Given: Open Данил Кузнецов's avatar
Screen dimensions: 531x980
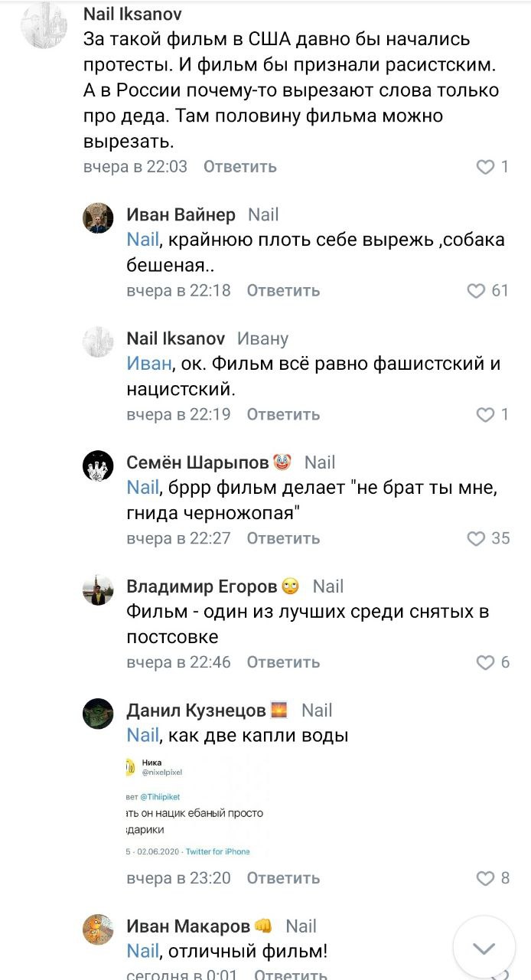Looking at the screenshot, I should (x=98, y=714).
